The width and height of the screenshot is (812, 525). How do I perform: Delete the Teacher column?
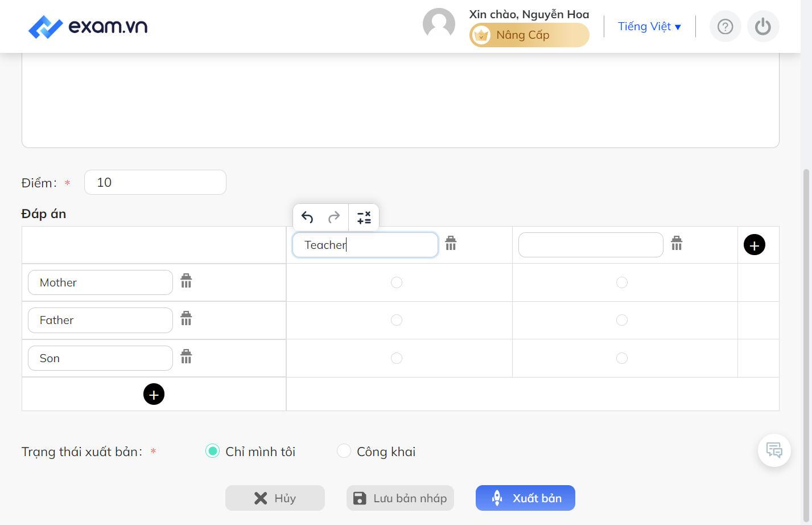[x=451, y=243]
